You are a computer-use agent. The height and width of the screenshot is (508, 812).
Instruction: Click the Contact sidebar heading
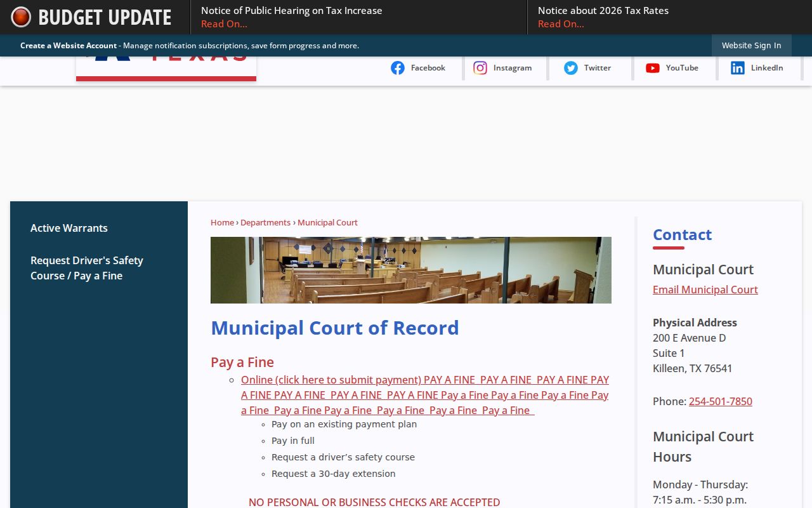click(x=683, y=234)
